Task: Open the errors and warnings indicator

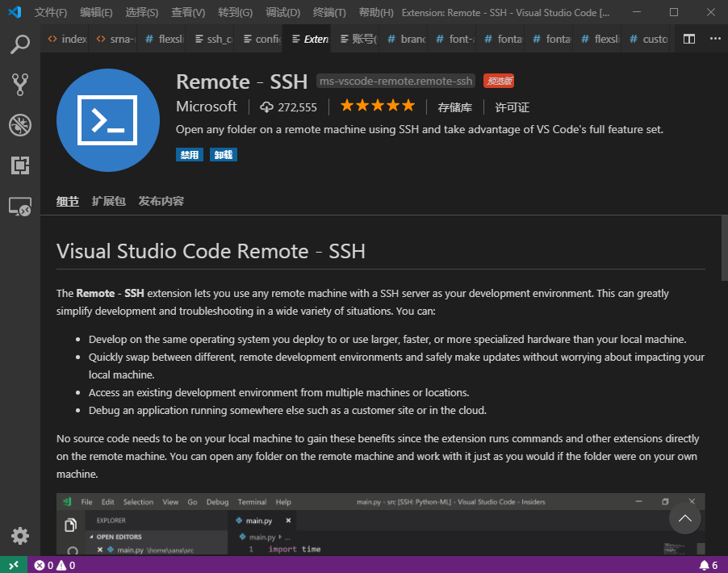Action: pyautogui.click(x=55, y=565)
